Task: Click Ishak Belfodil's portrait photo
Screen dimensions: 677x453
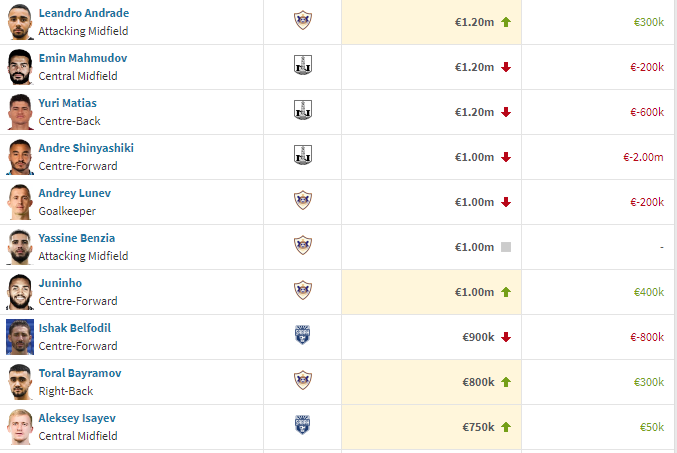Action: click(x=20, y=337)
